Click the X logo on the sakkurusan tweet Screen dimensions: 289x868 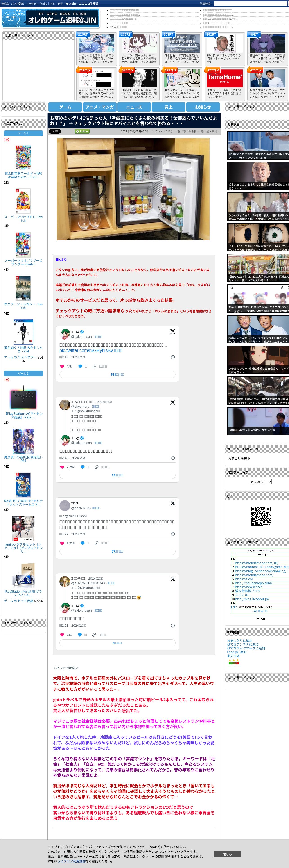point(173,331)
